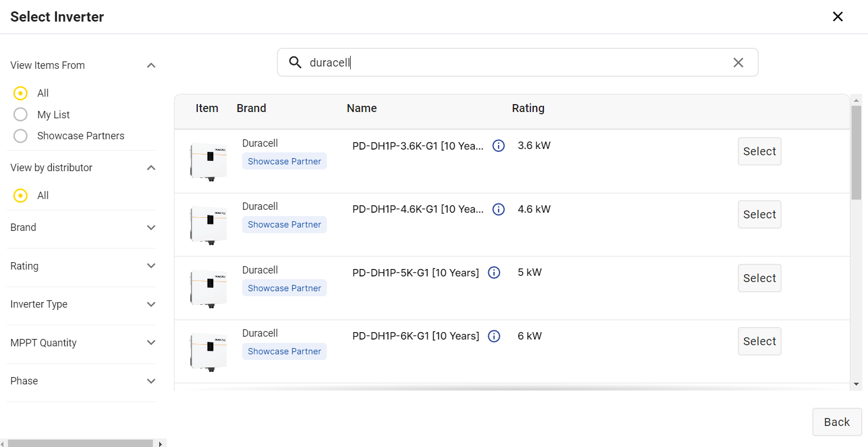Collapse the View Items From section

(151, 65)
